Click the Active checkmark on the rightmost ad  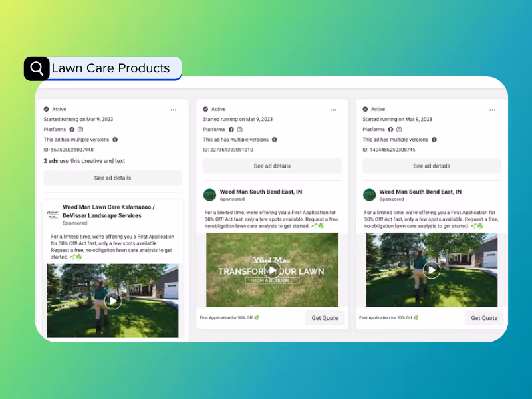[364, 109]
